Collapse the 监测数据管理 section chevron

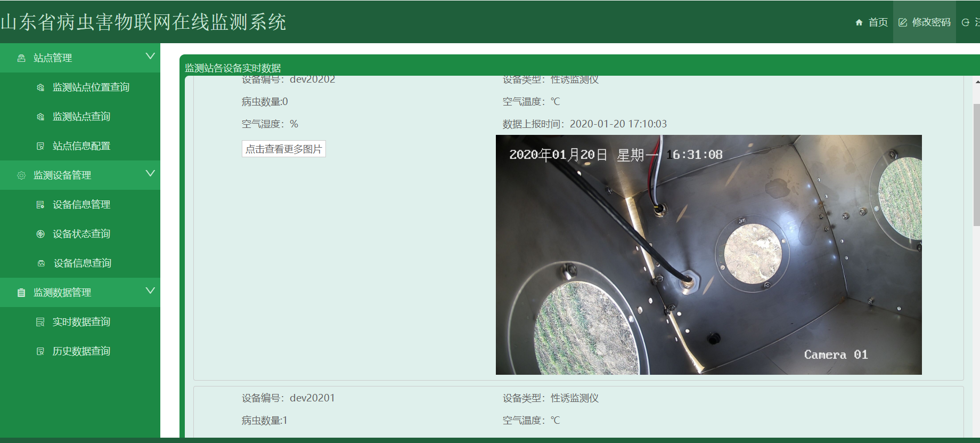click(150, 291)
